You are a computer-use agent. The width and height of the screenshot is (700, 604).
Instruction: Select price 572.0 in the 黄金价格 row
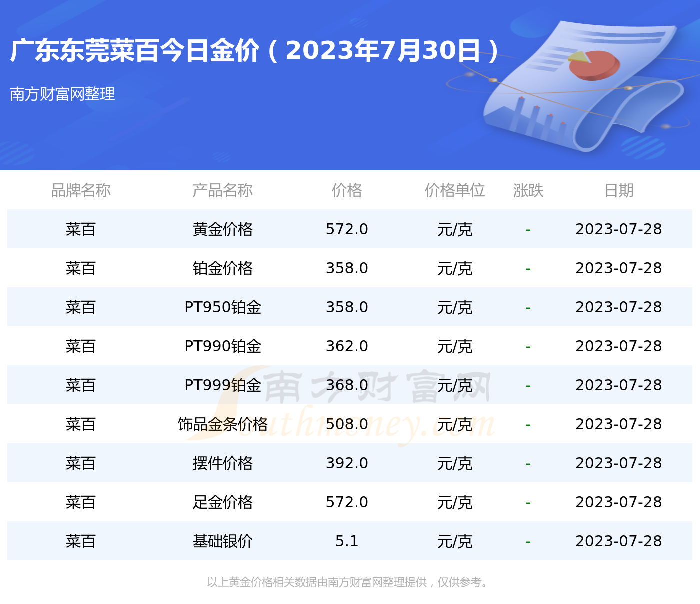(347, 229)
